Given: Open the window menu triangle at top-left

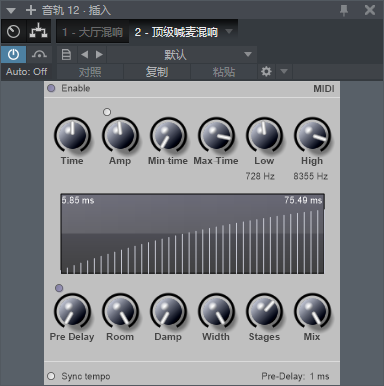Looking at the screenshot, I should (11, 10).
